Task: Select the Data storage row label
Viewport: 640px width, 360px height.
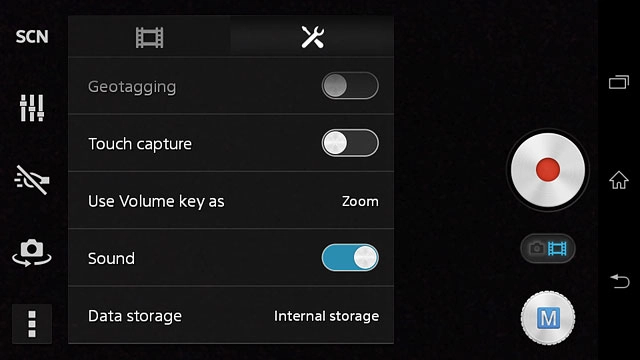Action: click(x=135, y=316)
